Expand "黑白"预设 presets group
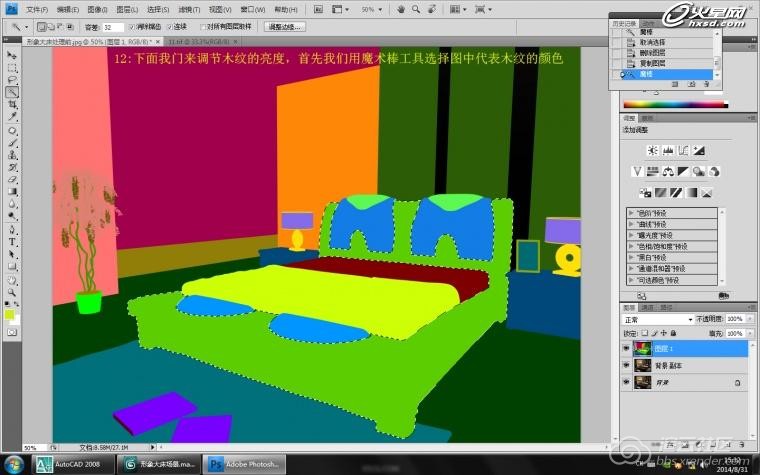 coord(631,257)
